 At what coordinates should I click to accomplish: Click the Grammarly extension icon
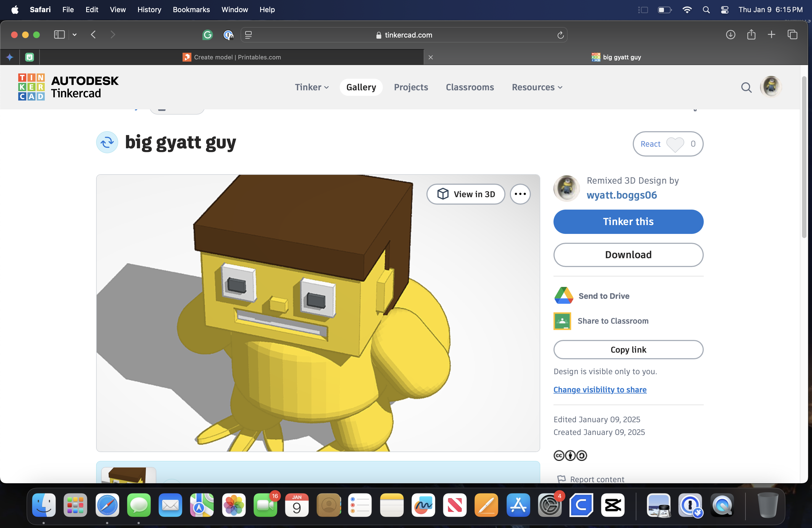[207, 35]
